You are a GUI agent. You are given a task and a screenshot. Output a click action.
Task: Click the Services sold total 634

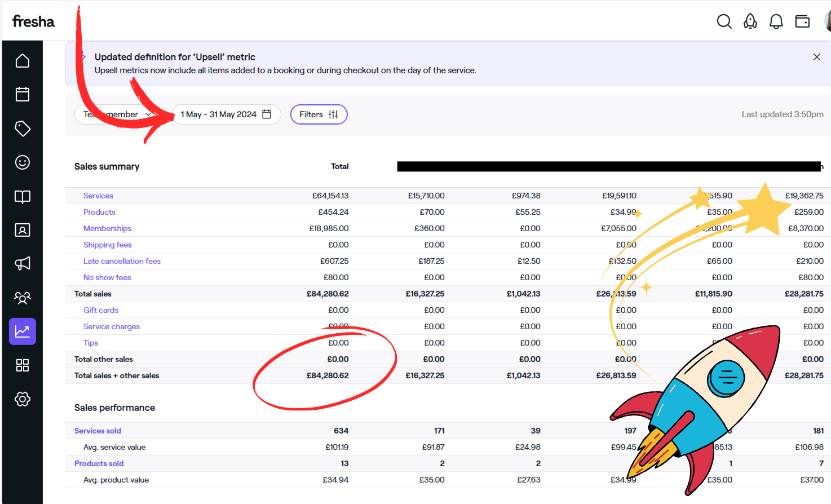click(341, 431)
